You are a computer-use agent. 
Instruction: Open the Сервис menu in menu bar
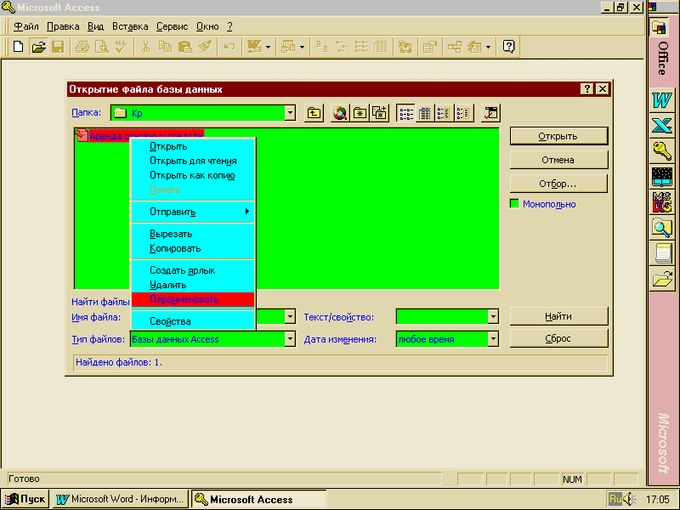pyautogui.click(x=173, y=25)
